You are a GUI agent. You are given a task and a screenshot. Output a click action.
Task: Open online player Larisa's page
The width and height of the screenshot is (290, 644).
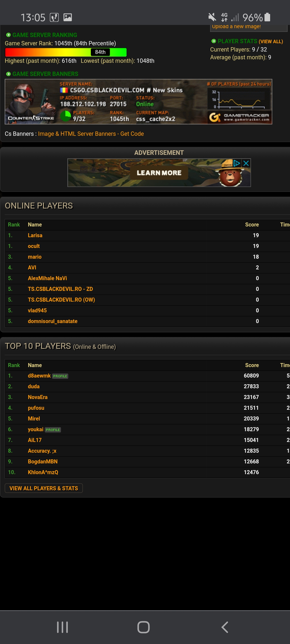point(35,235)
